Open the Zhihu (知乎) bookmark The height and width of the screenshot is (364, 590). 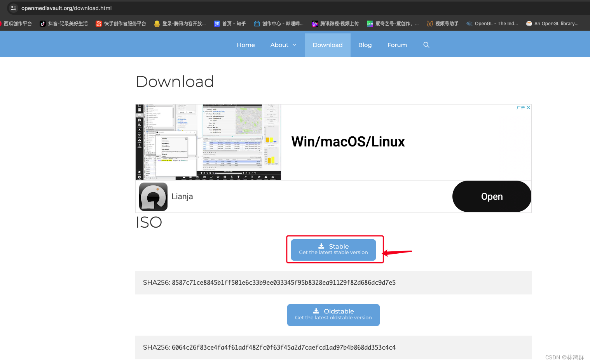click(230, 24)
